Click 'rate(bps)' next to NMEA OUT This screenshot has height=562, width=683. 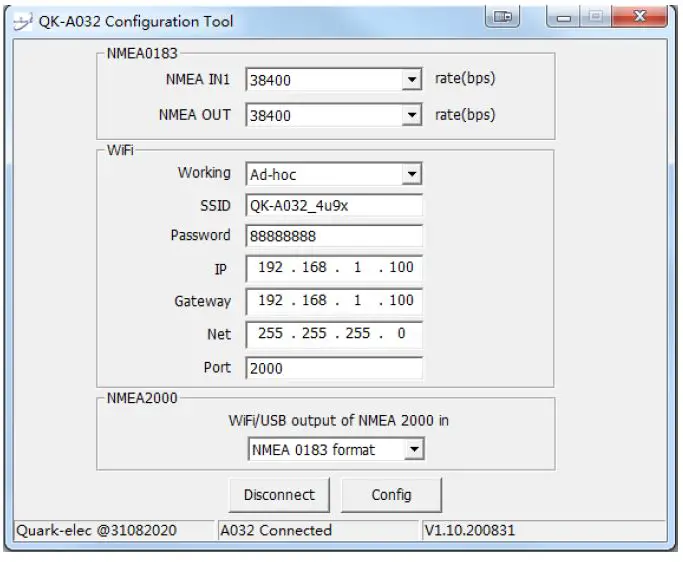pyautogui.click(x=465, y=115)
